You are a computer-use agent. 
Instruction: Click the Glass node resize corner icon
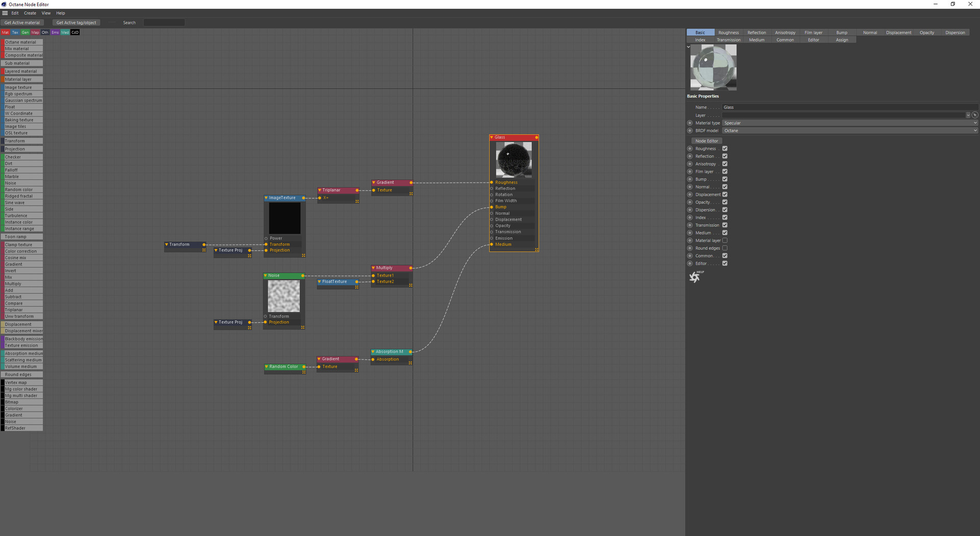[x=536, y=250]
